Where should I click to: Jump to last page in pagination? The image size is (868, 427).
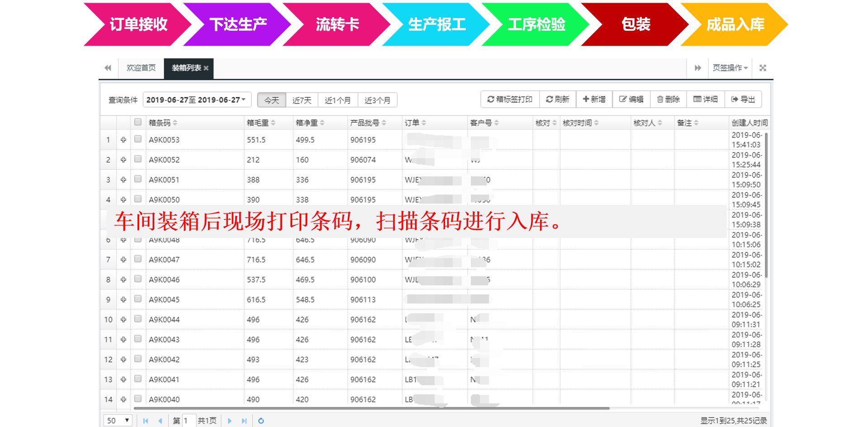(x=244, y=421)
